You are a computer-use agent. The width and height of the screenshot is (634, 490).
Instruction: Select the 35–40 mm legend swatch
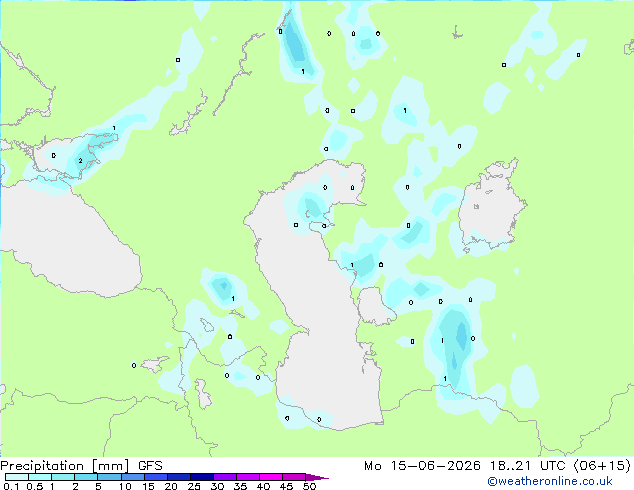point(248,477)
